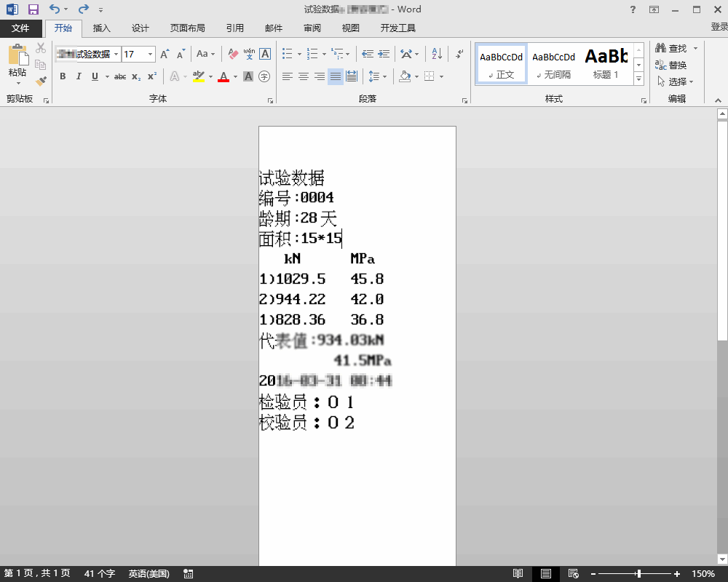Apply the 正文 style
The width and height of the screenshot is (728, 582).
(501, 65)
